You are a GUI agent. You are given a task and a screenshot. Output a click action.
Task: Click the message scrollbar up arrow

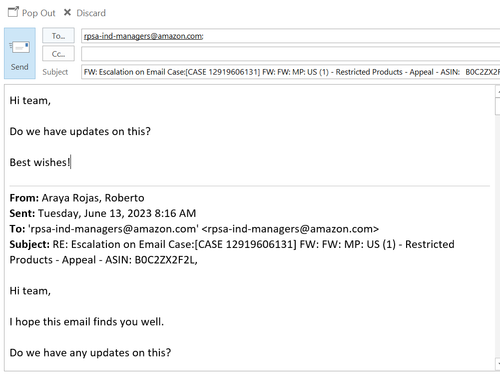tap(498, 91)
